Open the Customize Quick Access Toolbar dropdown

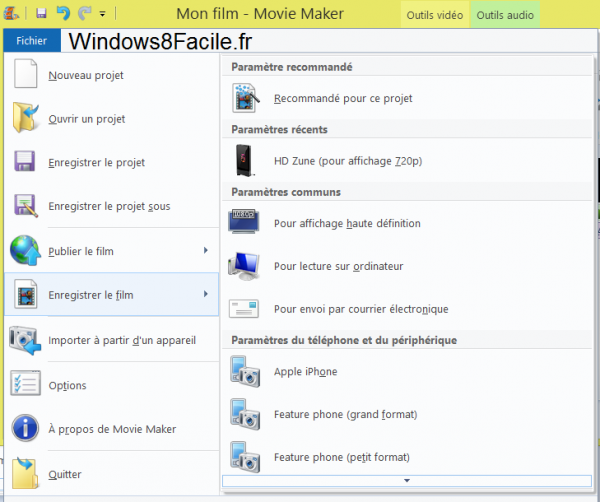[102, 15]
